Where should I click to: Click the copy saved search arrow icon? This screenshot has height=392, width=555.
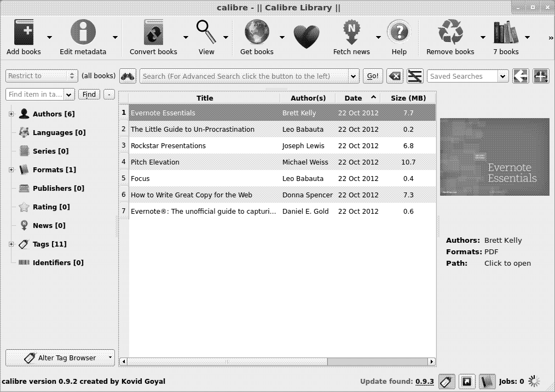(521, 76)
